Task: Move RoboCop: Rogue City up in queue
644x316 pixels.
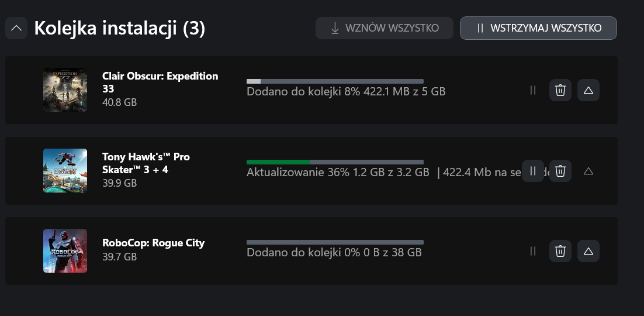Action: (x=588, y=251)
